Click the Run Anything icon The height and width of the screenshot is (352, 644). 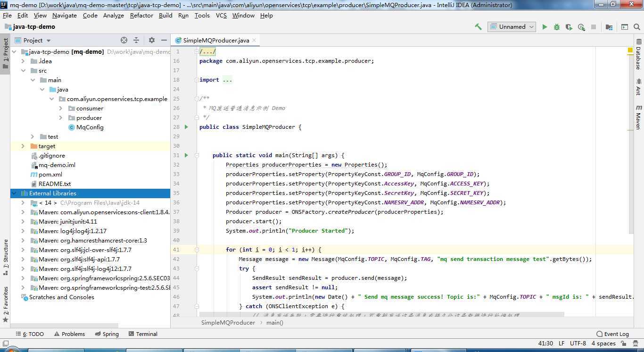[x=625, y=27]
